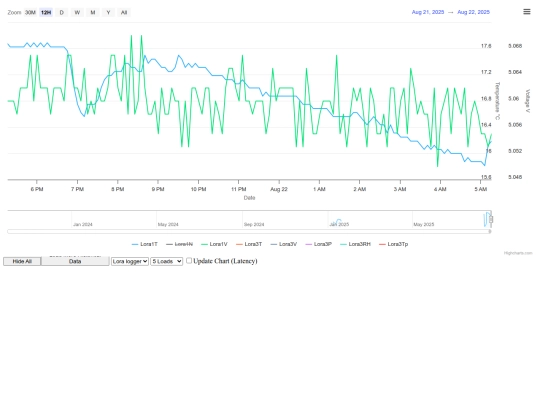Image resolution: width=540 pixels, height=405 pixels.
Task: Set zoom range to W
Action: 77,12
